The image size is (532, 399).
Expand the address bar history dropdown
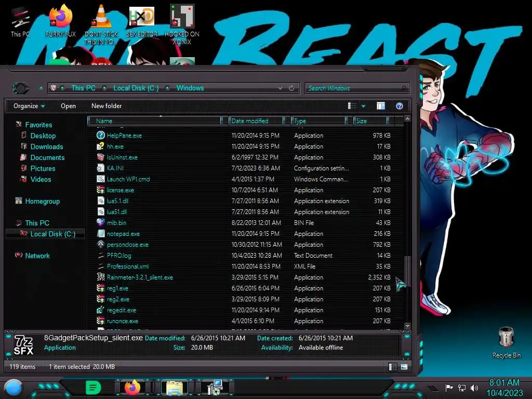tap(280, 88)
